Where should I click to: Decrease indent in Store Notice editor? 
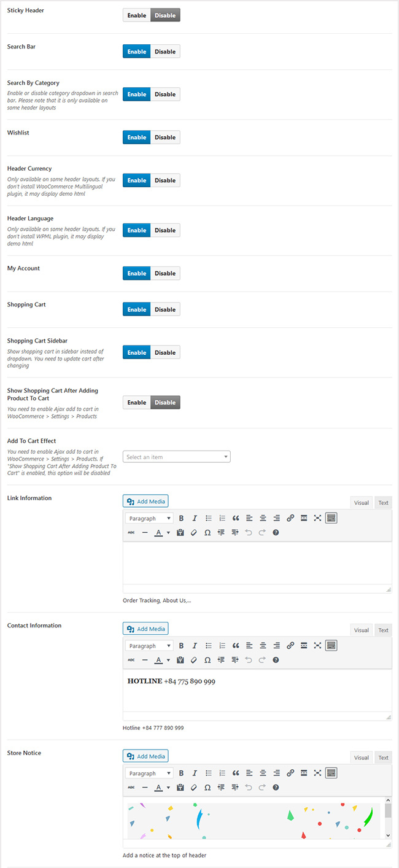click(x=221, y=788)
